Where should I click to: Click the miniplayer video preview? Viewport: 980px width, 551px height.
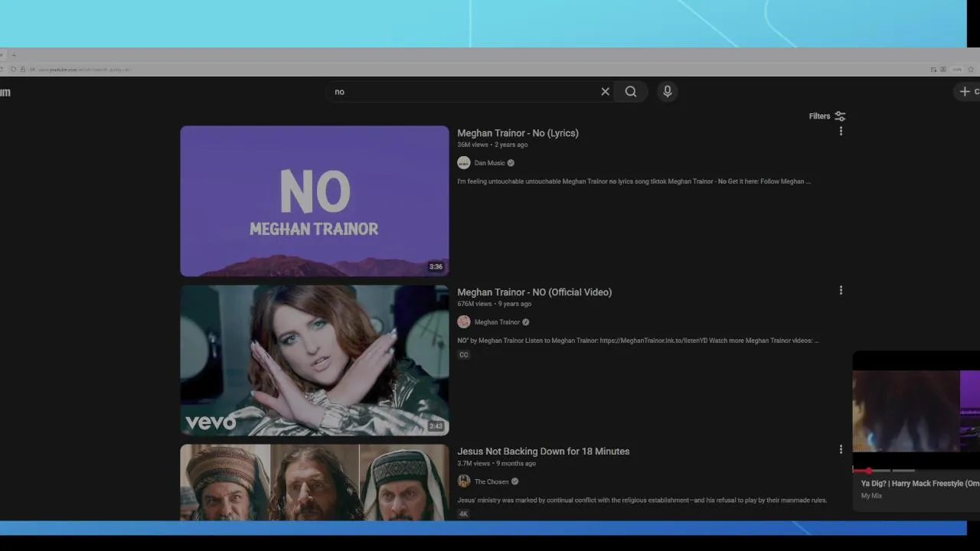[916, 411]
